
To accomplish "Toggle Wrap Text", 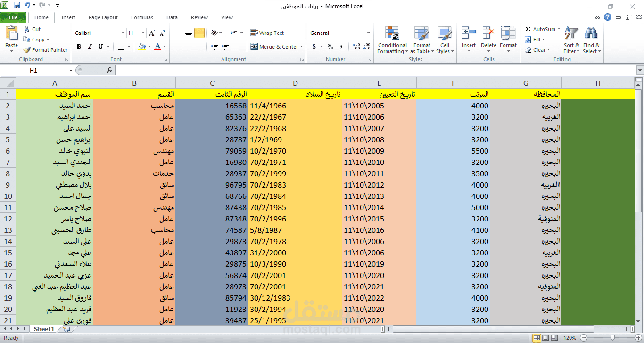I will 267,33.
